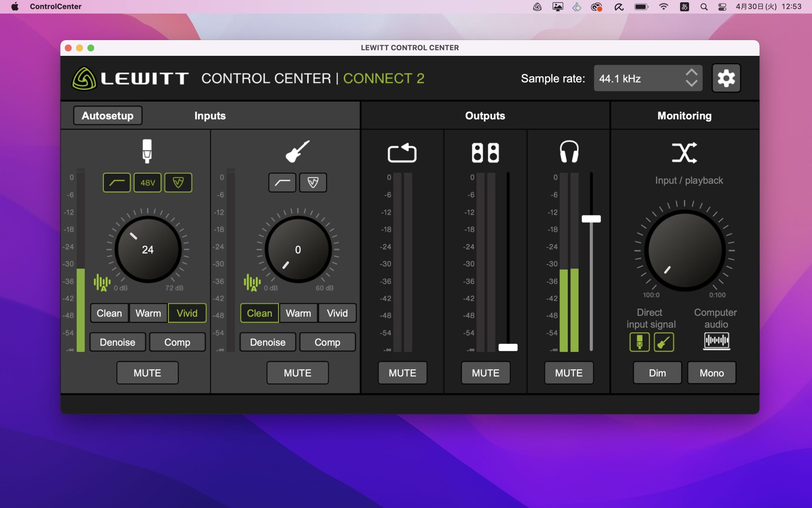Image resolution: width=812 pixels, height=508 pixels.
Task: Click the battery icon in menu bar
Action: click(x=641, y=7)
